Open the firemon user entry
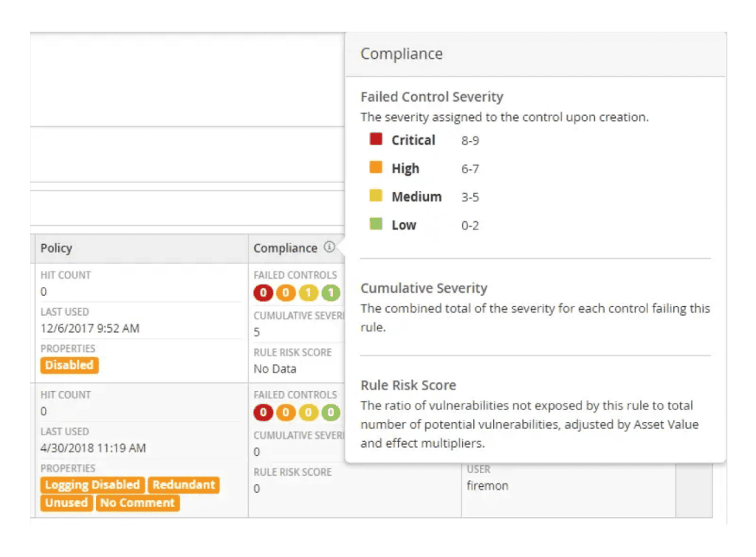Viewport: 756px width, 557px height. 489,485
